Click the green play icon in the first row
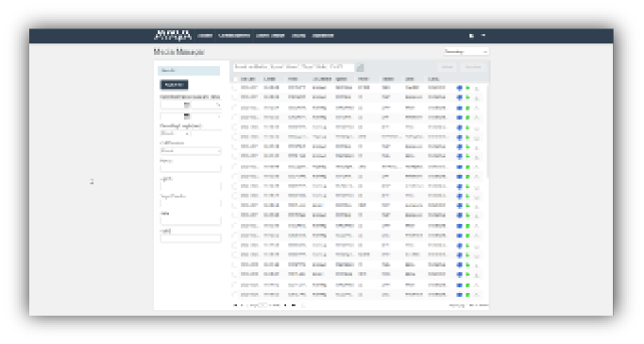Viewport: 644px width, 344px height. click(x=467, y=88)
